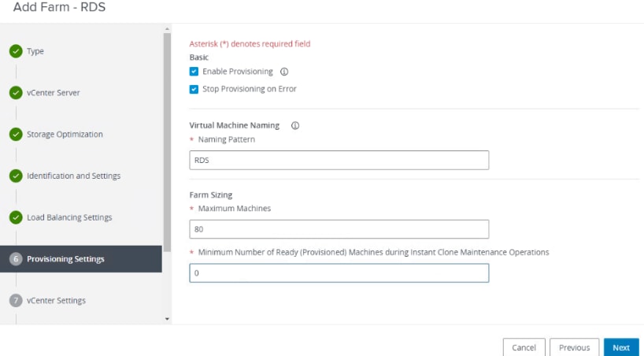644x356 pixels.
Task: Click the Farm Sizing heading
Action: pos(211,195)
